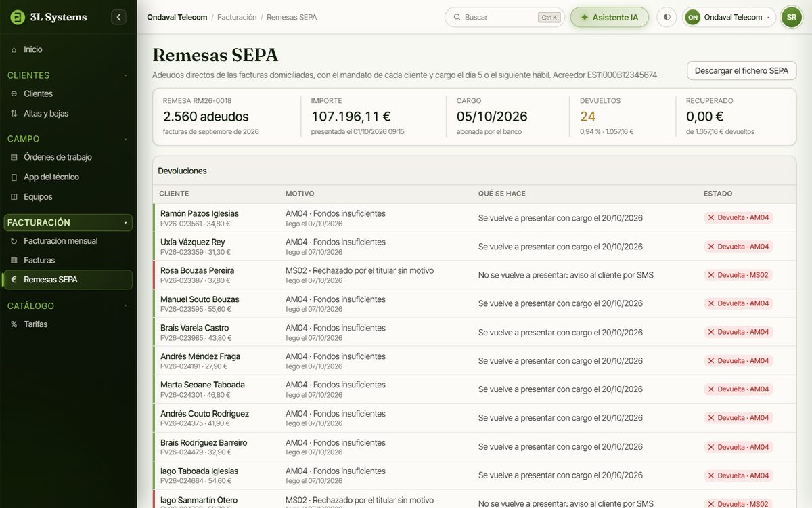Click the MOTIVO column header
The height and width of the screenshot is (508, 812).
300,194
